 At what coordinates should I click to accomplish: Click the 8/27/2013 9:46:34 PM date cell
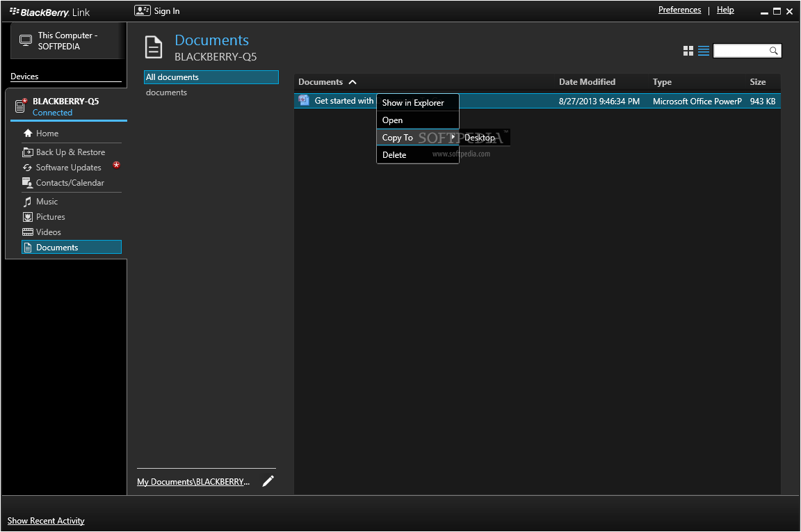(x=599, y=102)
